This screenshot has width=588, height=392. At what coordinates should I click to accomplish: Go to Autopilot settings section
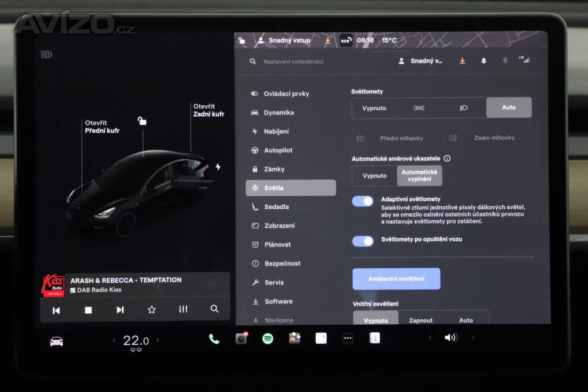278,150
